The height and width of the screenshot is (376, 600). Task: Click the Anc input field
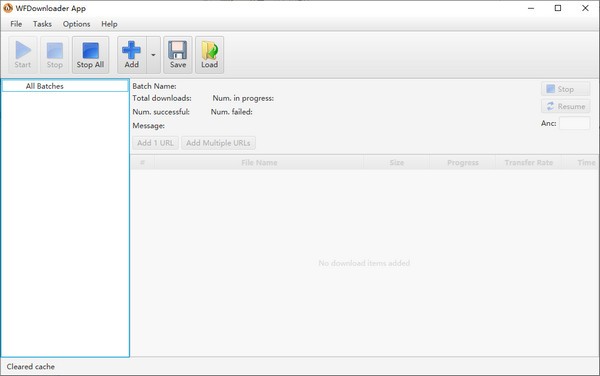pyautogui.click(x=574, y=124)
